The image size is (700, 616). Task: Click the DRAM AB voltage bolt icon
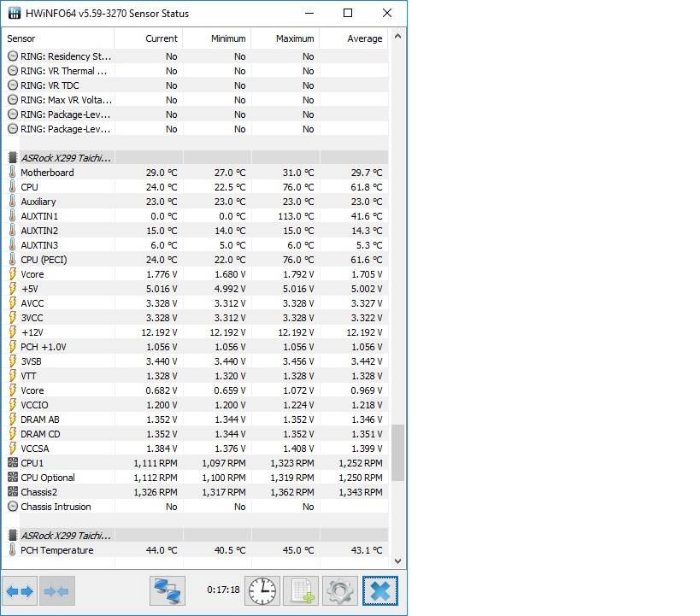[x=13, y=419]
